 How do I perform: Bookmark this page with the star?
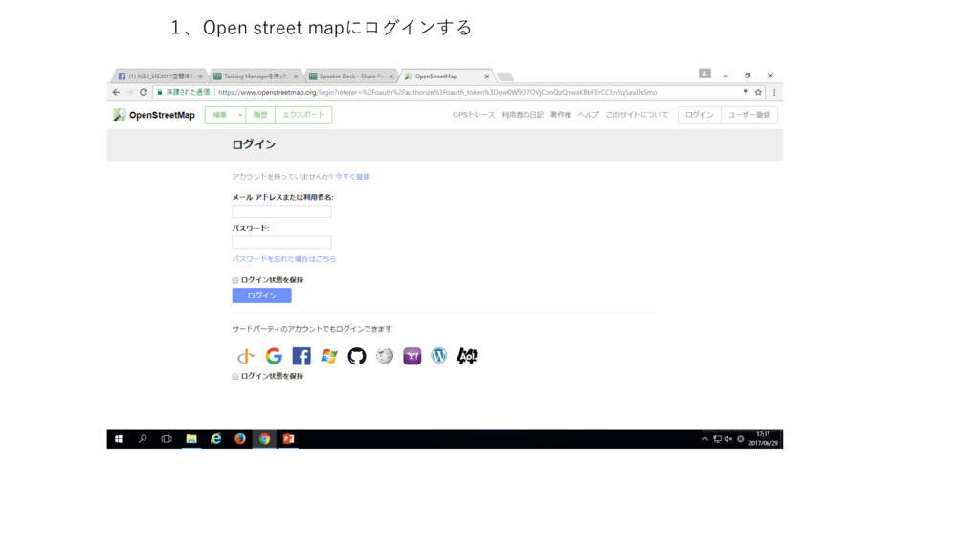[x=758, y=92]
